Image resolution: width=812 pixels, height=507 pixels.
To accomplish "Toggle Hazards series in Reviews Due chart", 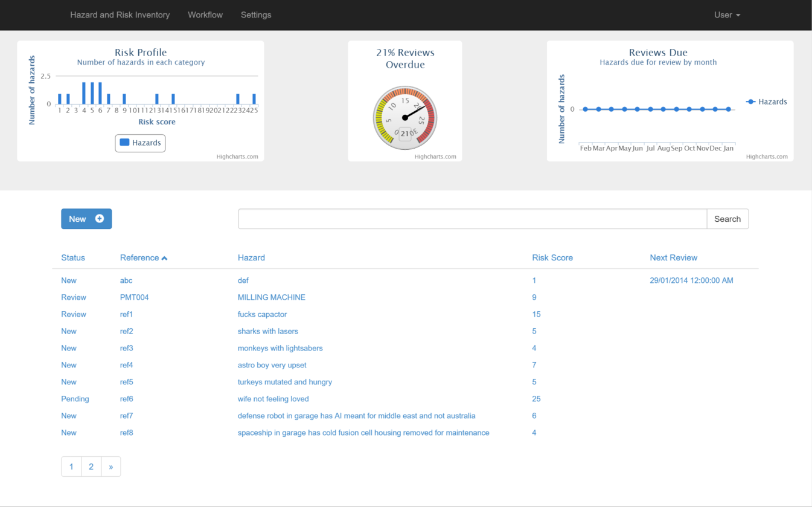I will click(x=766, y=102).
